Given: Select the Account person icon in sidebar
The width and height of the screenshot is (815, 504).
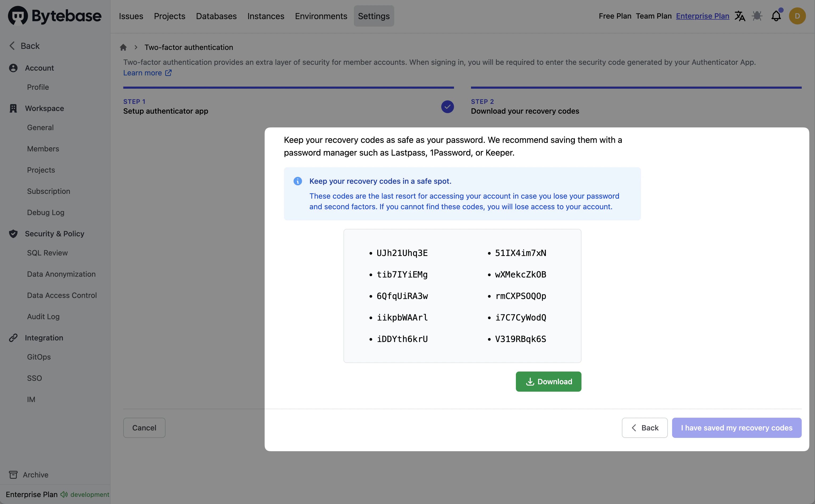Looking at the screenshot, I should (x=13, y=68).
